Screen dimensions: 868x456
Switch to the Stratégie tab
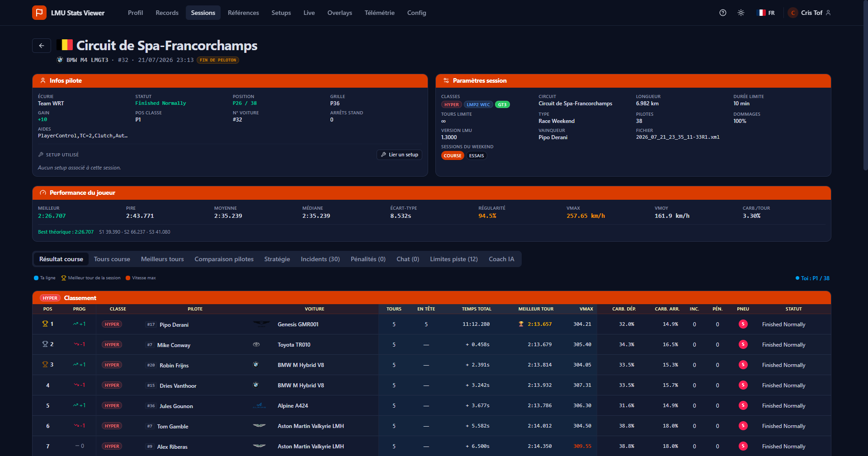[277, 259]
